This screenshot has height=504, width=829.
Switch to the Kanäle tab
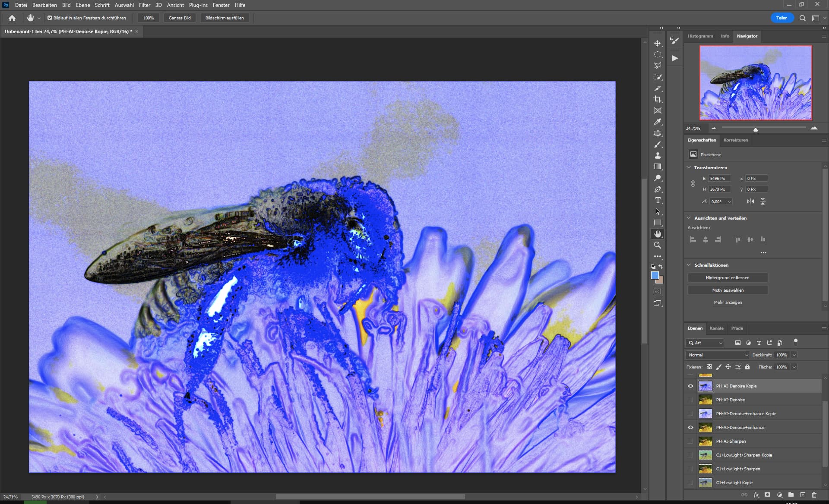pos(716,328)
